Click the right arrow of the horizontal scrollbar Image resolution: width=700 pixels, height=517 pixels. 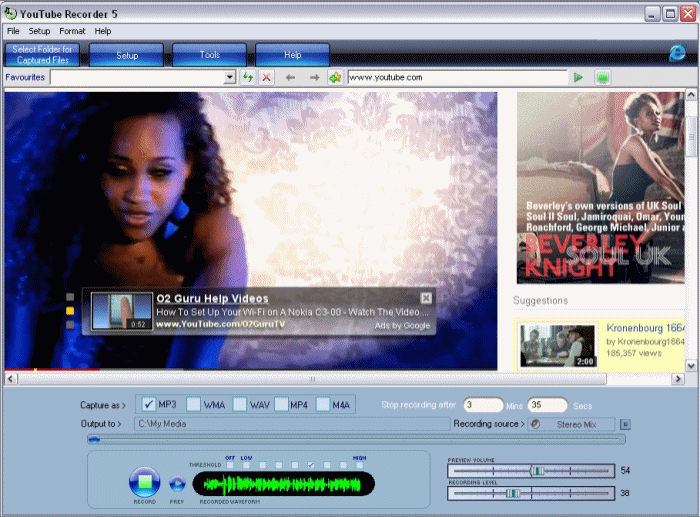click(x=678, y=379)
